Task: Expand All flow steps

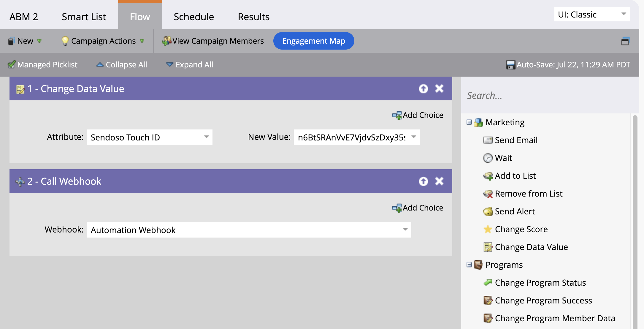Action: click(x=190, y=65)
